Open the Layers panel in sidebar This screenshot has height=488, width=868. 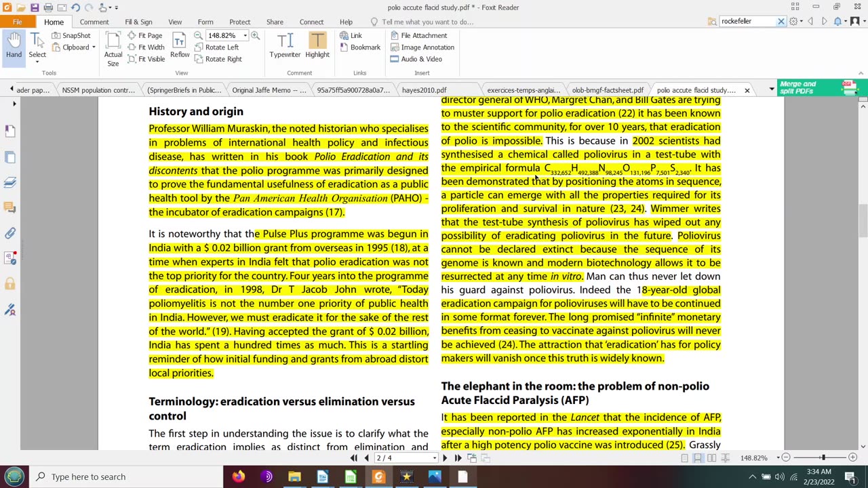click(x=10, y=182)
